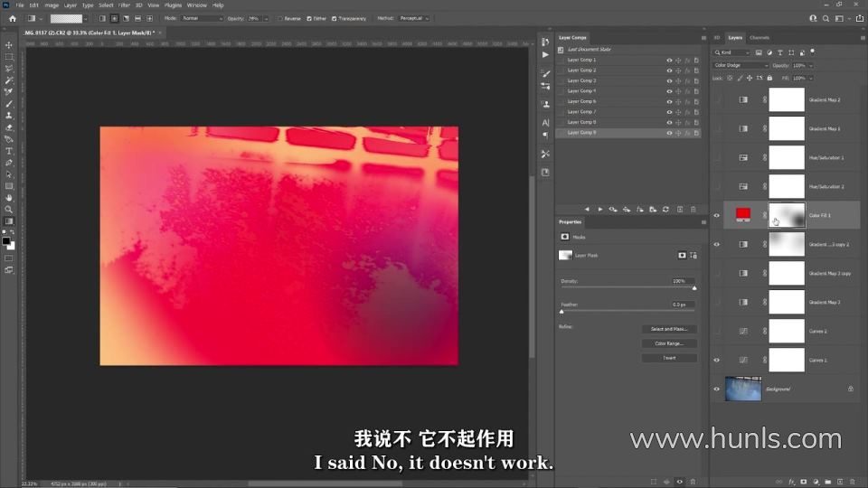Image resolution: width=868 pixels, height=488 pixels.
Task: Open the Method dropdown (Perceptual)
Action: pyautogui.click(x=415, y=18)
